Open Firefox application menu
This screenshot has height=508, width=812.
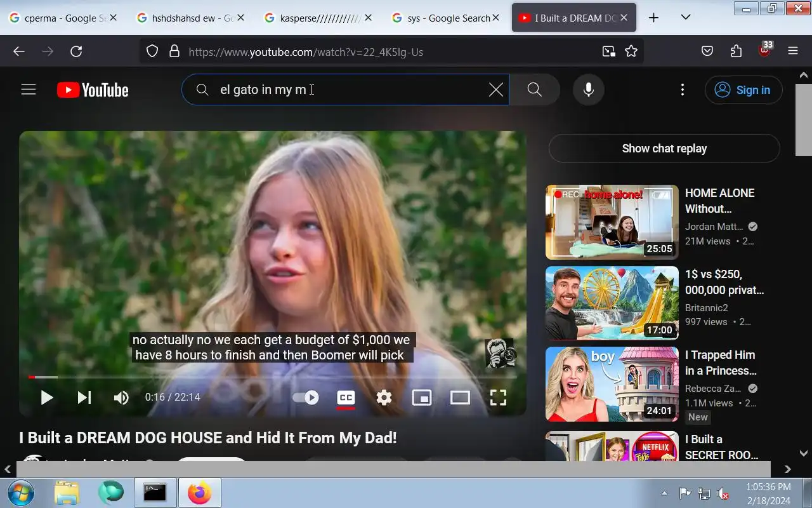[793, 51]
